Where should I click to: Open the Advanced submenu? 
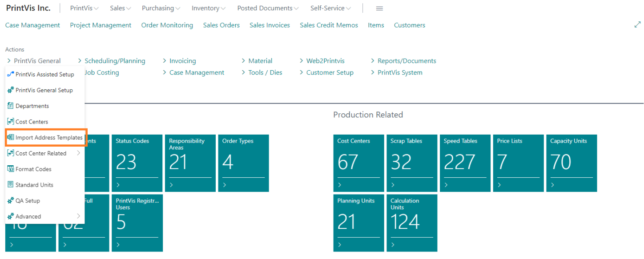(45, 216)
